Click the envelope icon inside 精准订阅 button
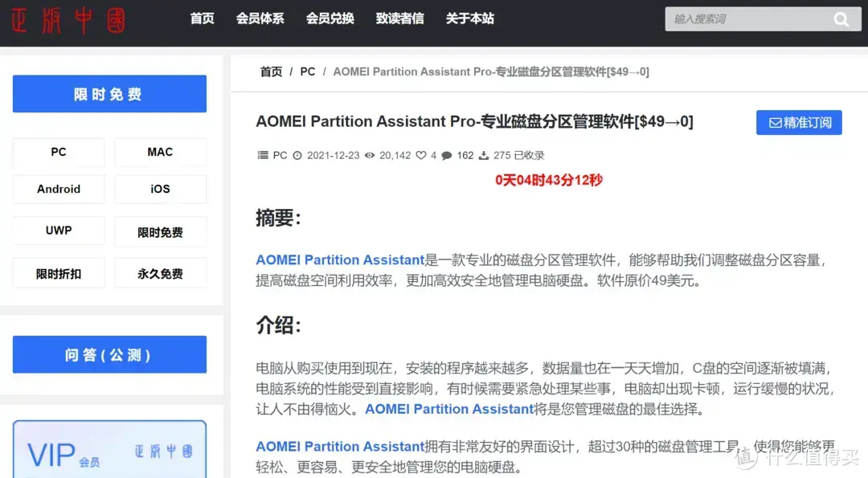 [775, 122]
